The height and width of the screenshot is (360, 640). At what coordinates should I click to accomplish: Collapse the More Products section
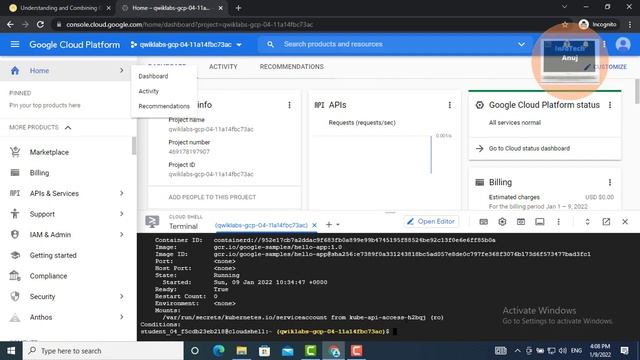point(68,127)
